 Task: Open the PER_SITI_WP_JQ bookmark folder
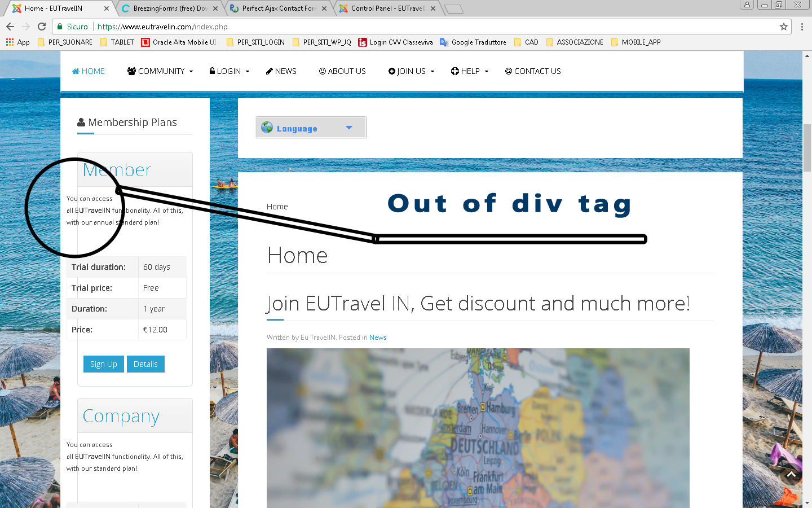click(321, 42)
